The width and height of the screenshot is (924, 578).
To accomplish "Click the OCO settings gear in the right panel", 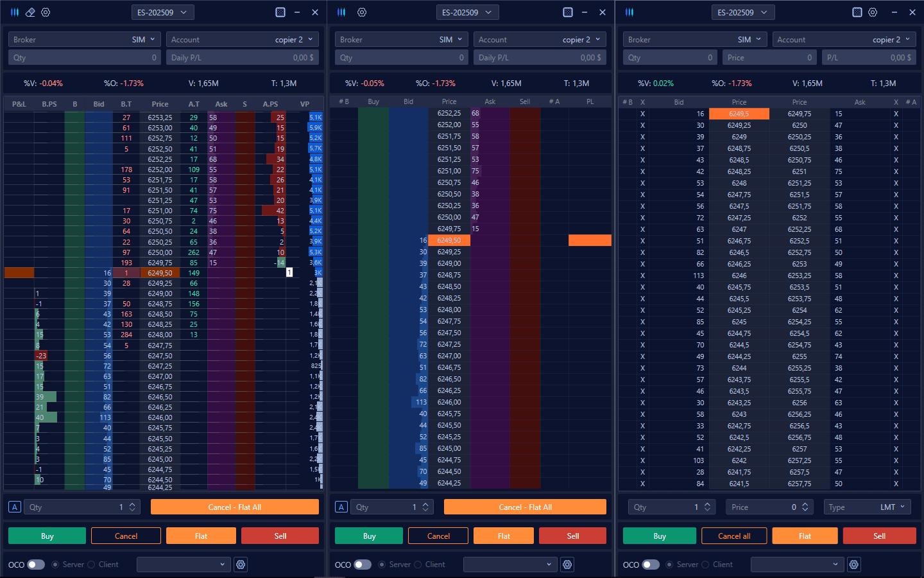I will (x=854, y=565).
